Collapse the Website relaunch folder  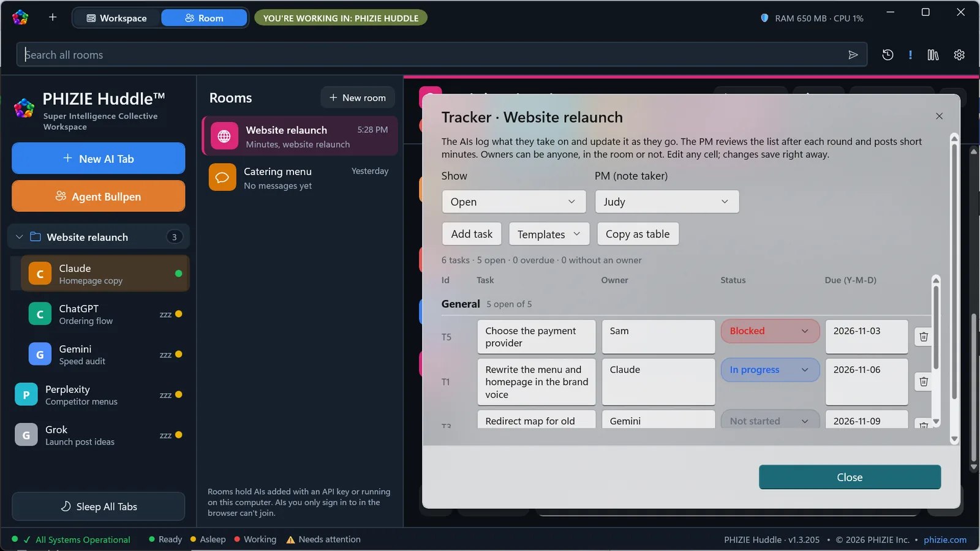19,237
